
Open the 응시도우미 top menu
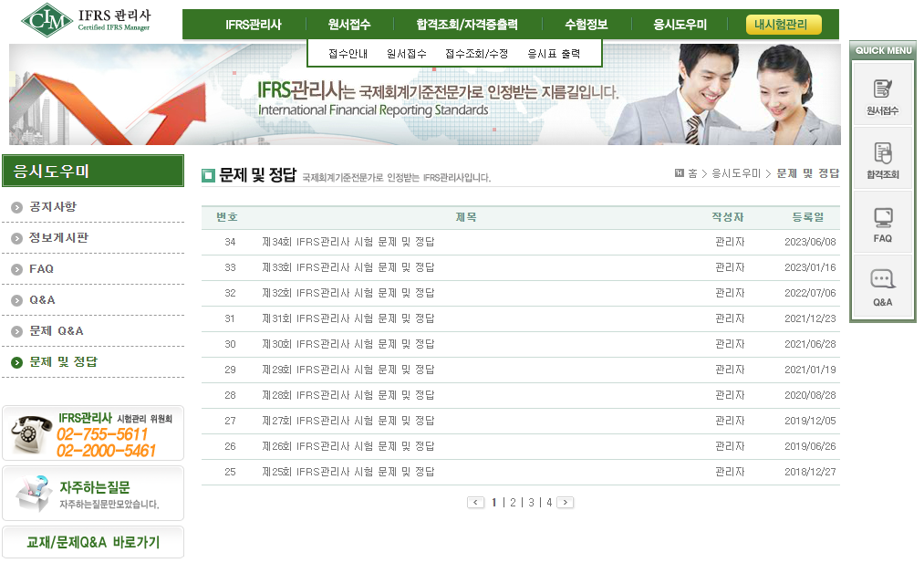[x=680, y=25]
